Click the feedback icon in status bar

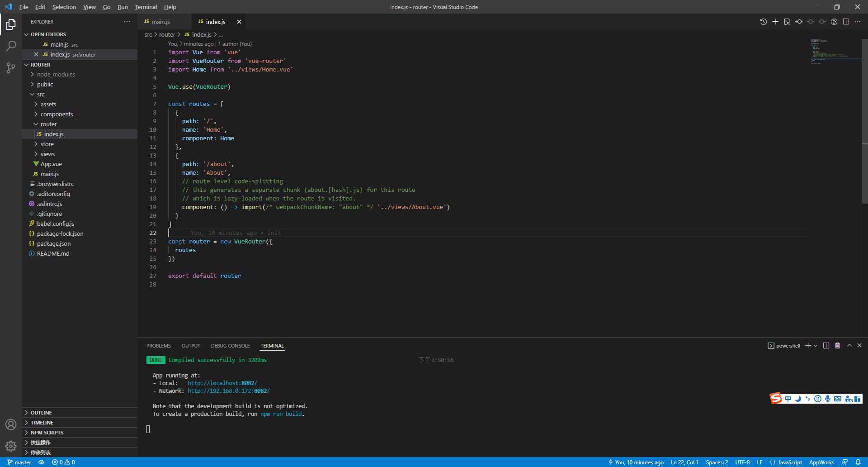point(844,462)
